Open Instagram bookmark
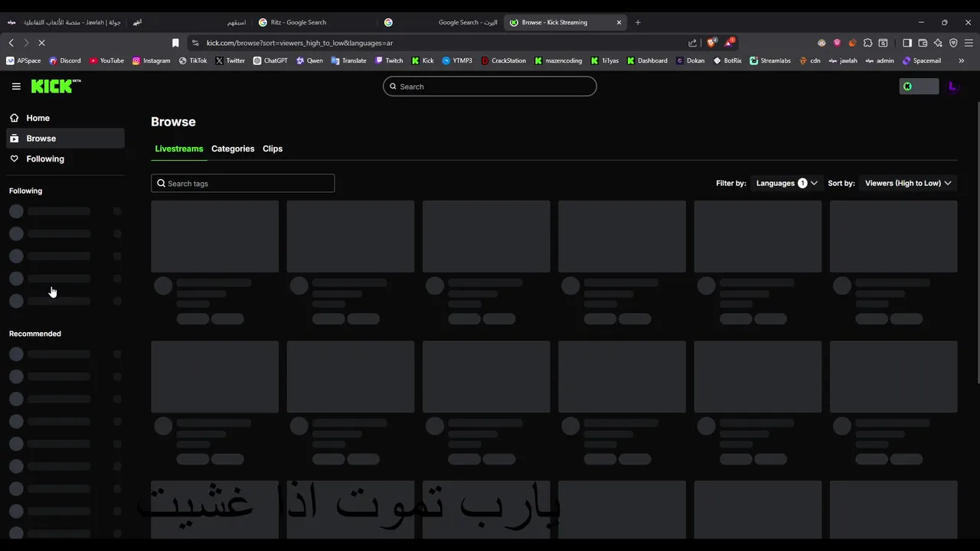980x551 pixels. (x=152, y=60)
